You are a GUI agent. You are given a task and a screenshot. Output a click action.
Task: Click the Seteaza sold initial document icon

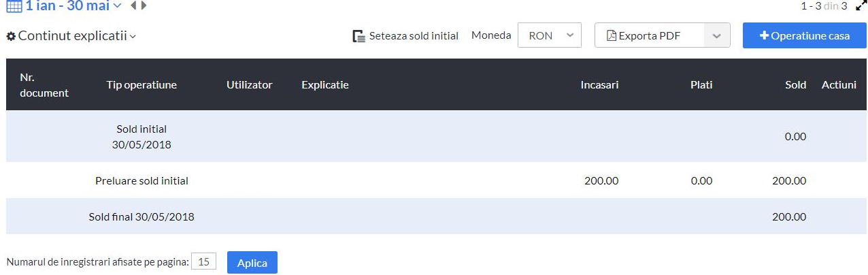click(358, 36)
